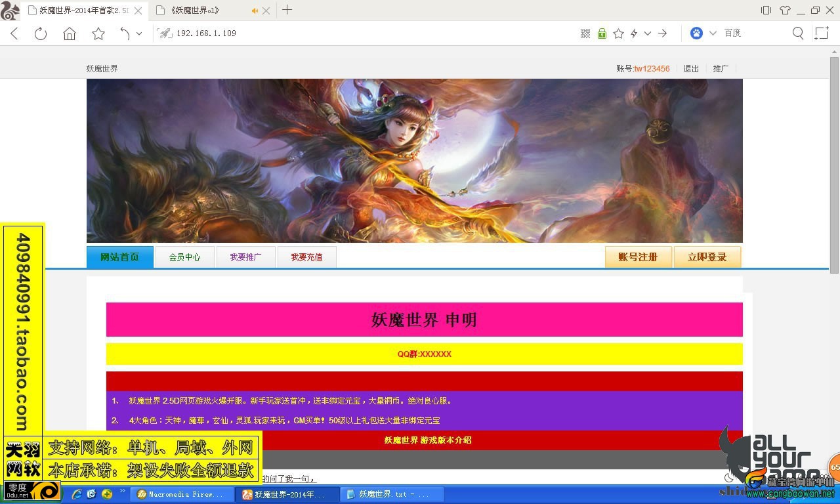Open Macromedia Fireworks from the taskbar
Viewport: 840px width, 504px height.
[181, 494]
